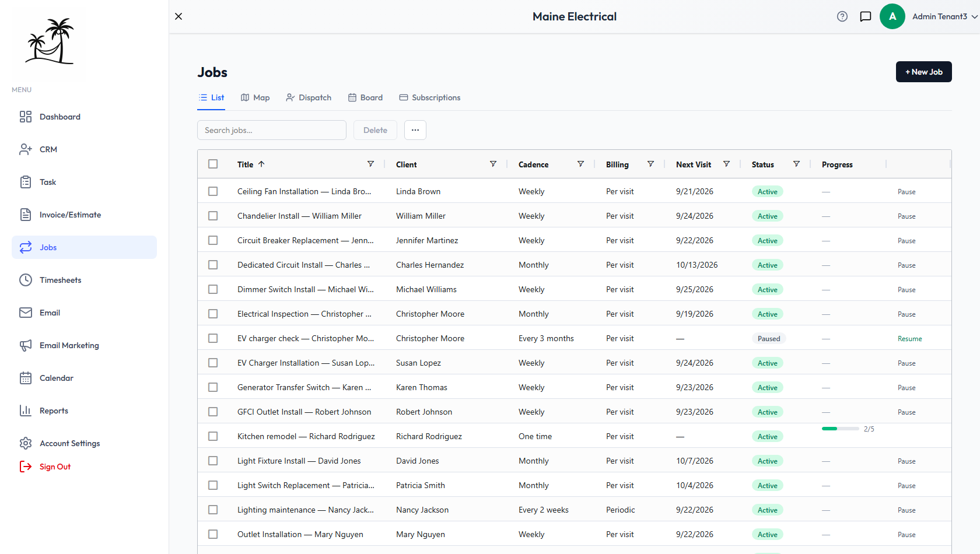
Task: Filter the Client column
Action: pos(493,164)
